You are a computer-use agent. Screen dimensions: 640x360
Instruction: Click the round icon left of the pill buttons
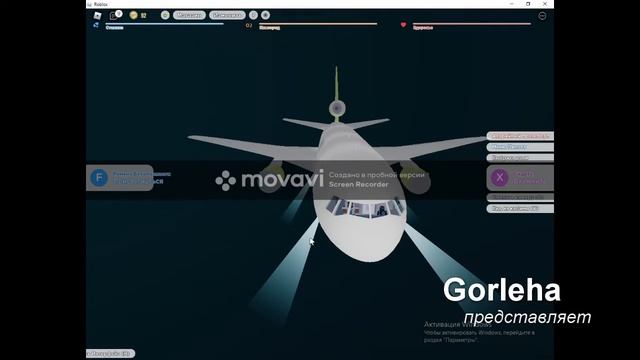click(165, 15)
